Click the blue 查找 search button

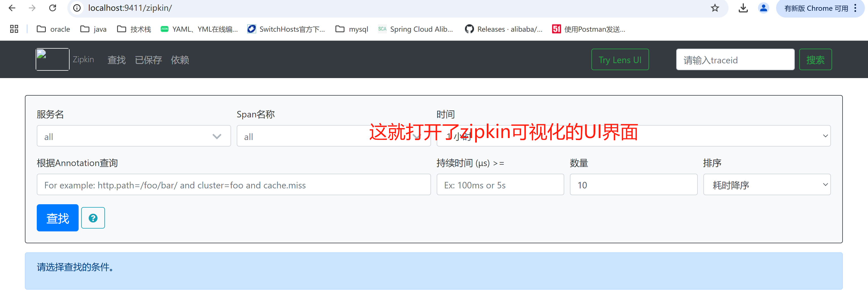pyautogui.click(x=57, y=218)
